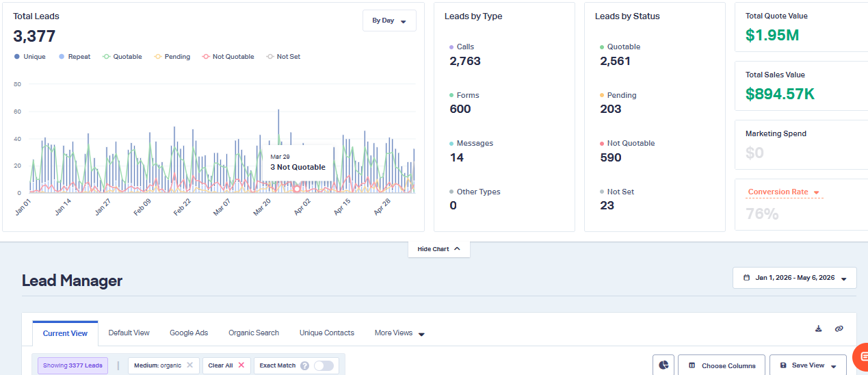Toggle Not Quotable series in legend
868x375 pixels.
click(x=228, y=57)
